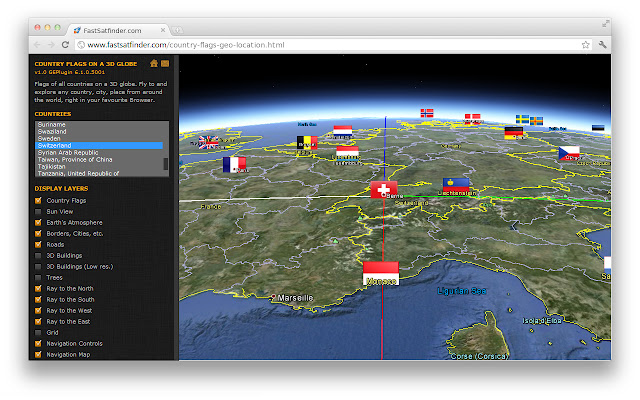The height and width of the screenshot is (400, 640).
Task: Click the Germany flag marker
Action: (x=513, y=132)
